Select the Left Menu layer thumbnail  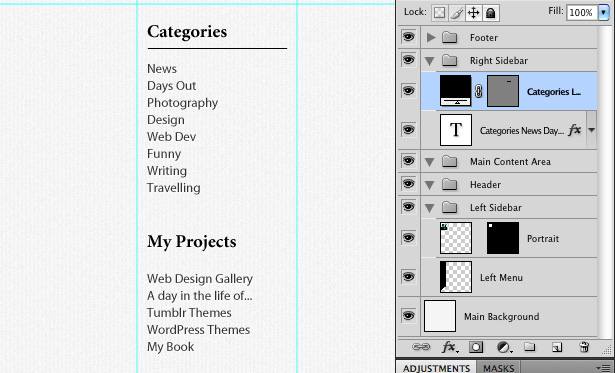456,277
